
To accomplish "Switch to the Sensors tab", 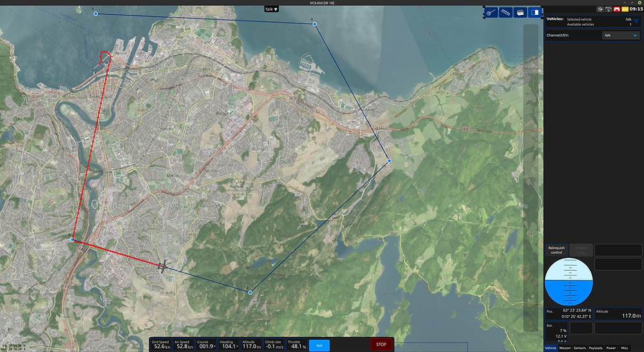I will click(580, 348).
